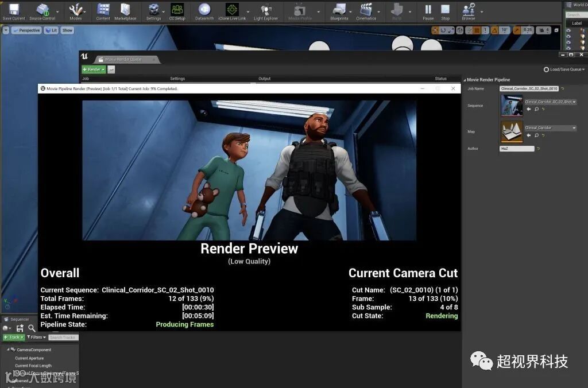588x388 pixels.
Task: Click the Job Name input field
Action: point(529,89)
